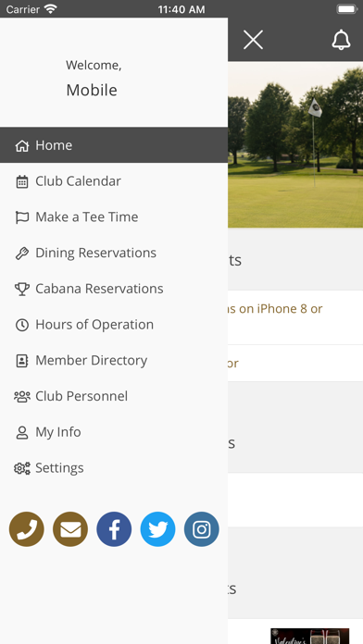Go to Cabana Reservations
The width and height of the screenshot is (363, 644).
pos(114,289)
